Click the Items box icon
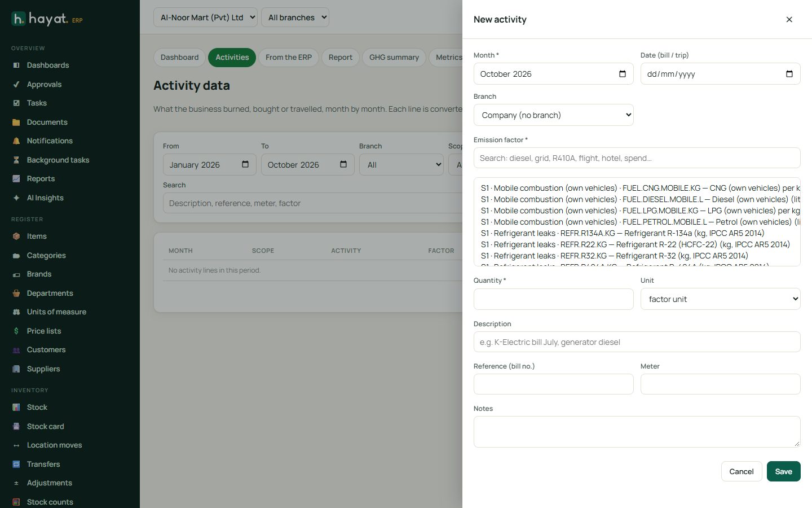812x508 pixels. [16, 237]
